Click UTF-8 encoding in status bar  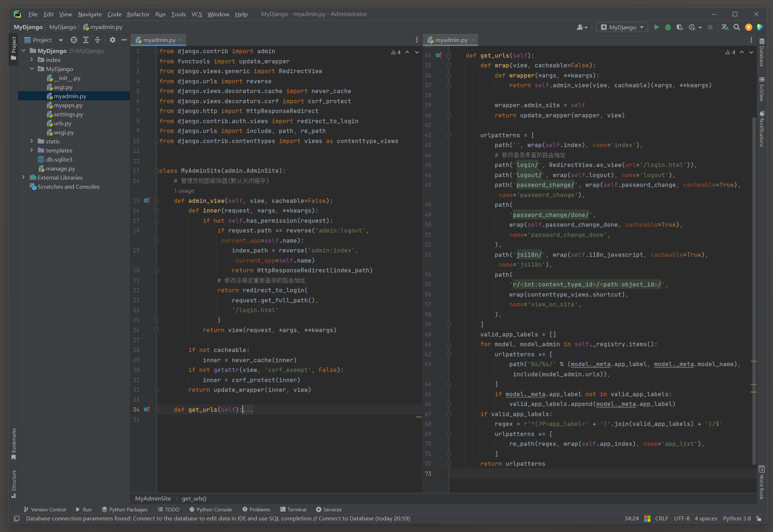click(681, 519)
